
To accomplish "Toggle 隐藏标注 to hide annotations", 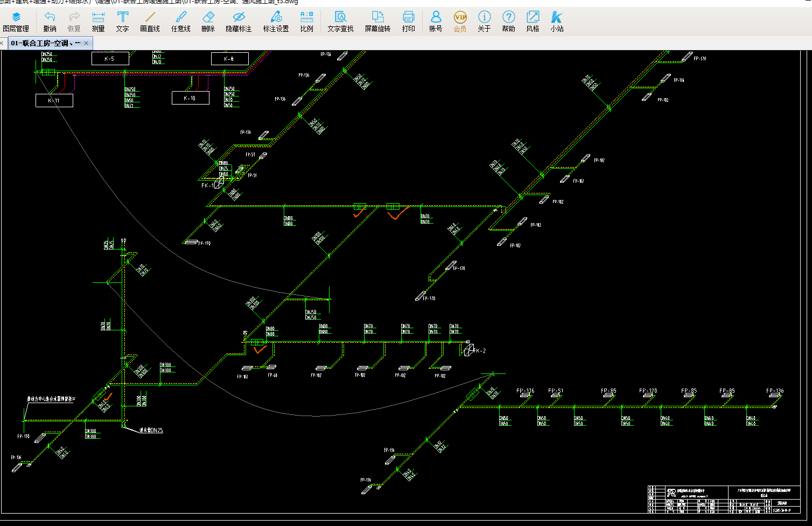I will click(x=239, y=22).
